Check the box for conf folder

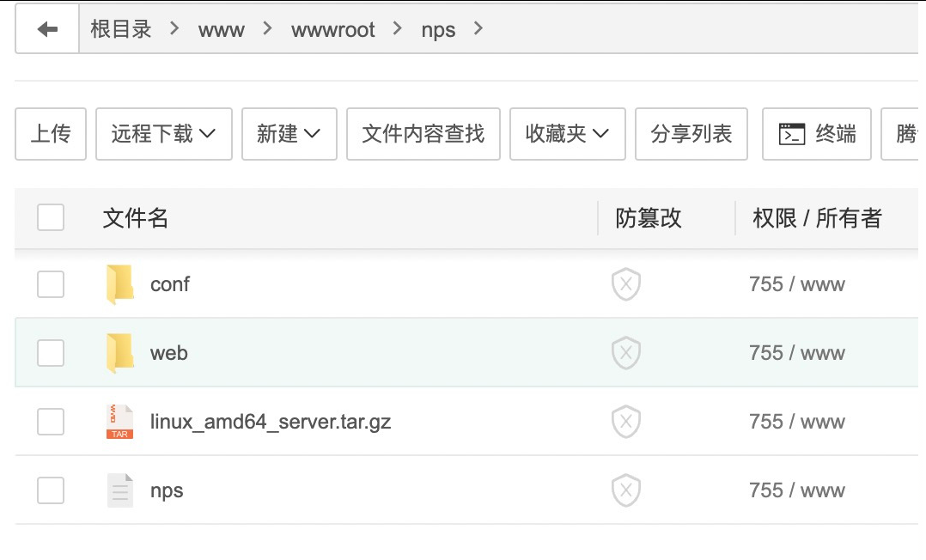51,284
